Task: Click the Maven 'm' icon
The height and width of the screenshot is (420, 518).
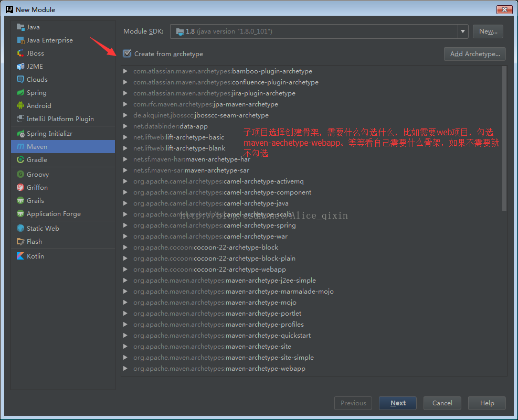Action: (20, 146)
